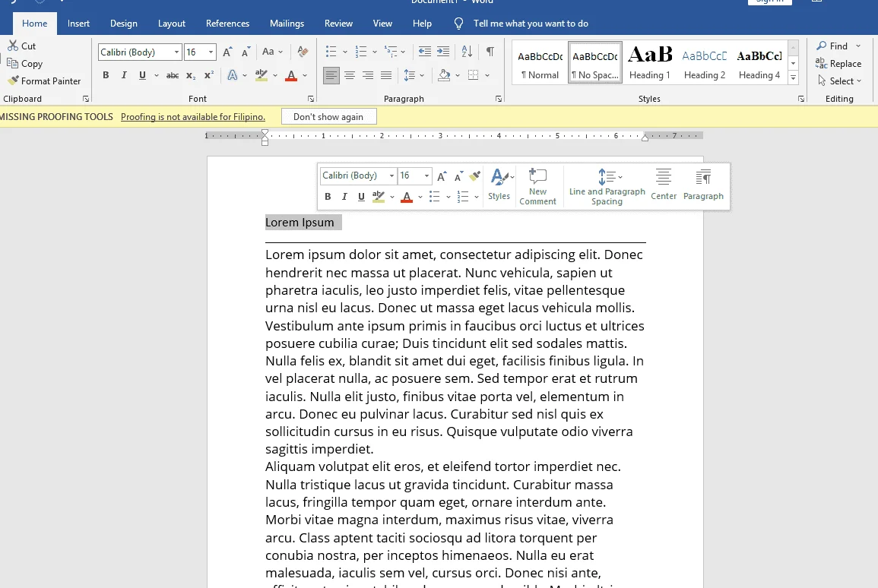Center text using ribbon alignment
The height and width of the screenshot is (588, 878).
pyautogui.click(x=350, y=75)
